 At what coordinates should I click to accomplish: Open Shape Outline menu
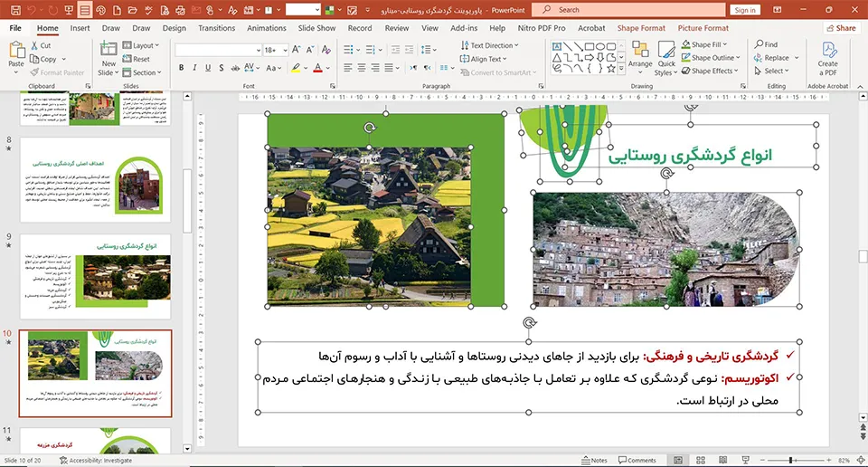[x=711, y=58]
